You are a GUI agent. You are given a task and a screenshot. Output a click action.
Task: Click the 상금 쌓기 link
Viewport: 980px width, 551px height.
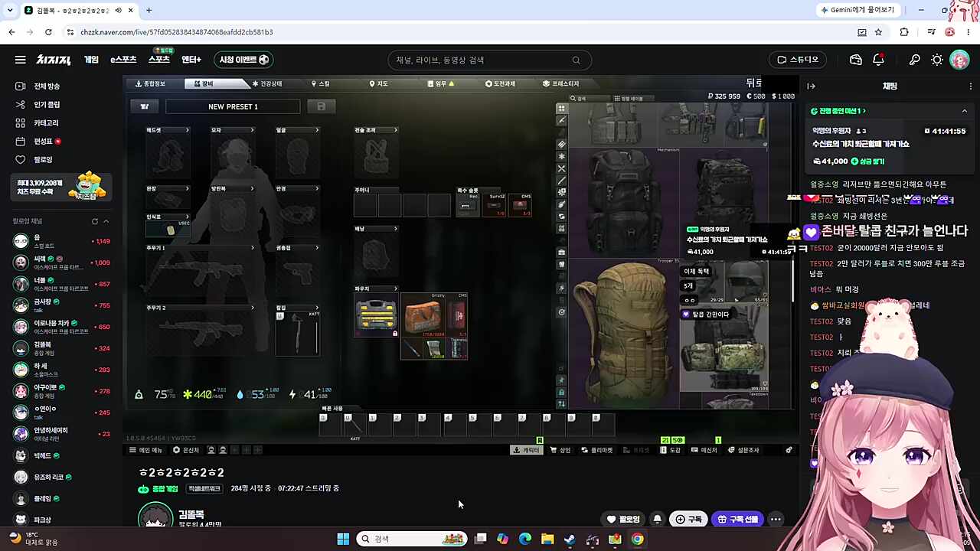coord(867,161)
